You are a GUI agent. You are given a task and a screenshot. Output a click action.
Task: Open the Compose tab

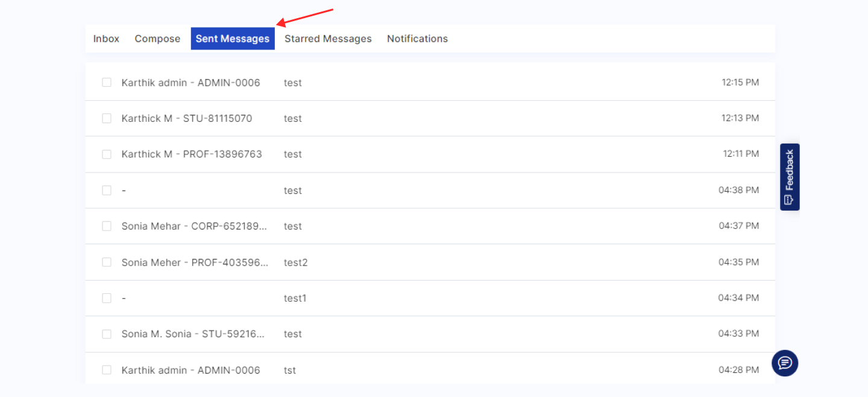pos(157,39)
